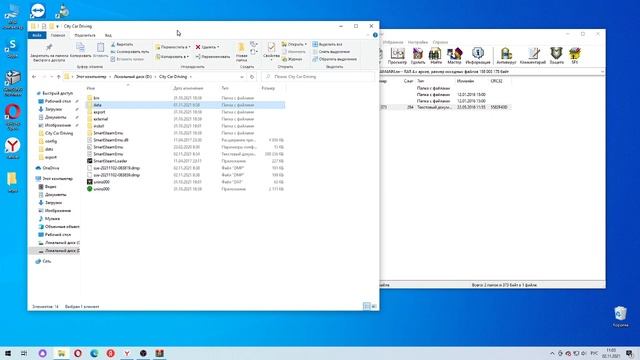
Task: Click the WinRAR Antivirus scan icon
Action: point(506,56)
